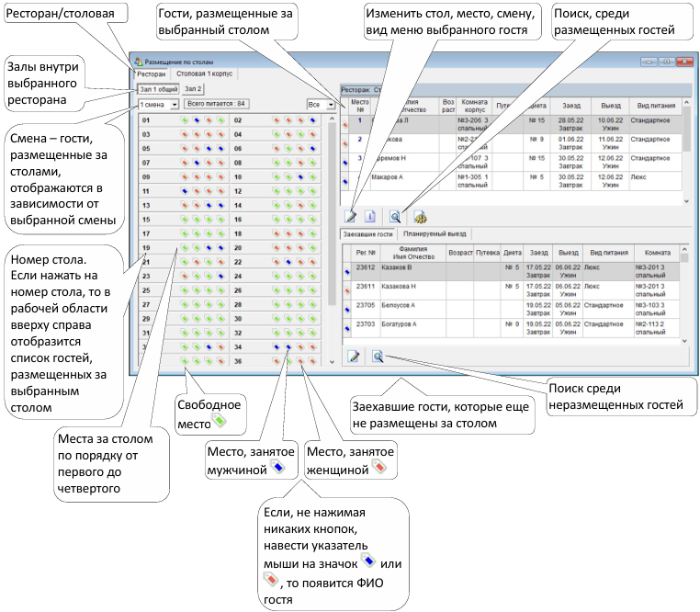This screenshot has height=612, width=700.
Task: Click the down arrow of tables list scrollbar
Action: pyautogui.click(x=332, y=361)
